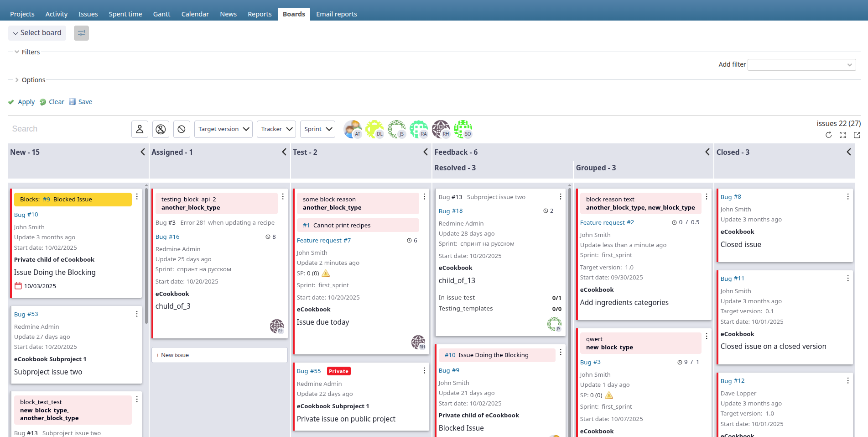Filter by the AT user avatar
This screenshot has width=868, height=437.
point(352,129)
